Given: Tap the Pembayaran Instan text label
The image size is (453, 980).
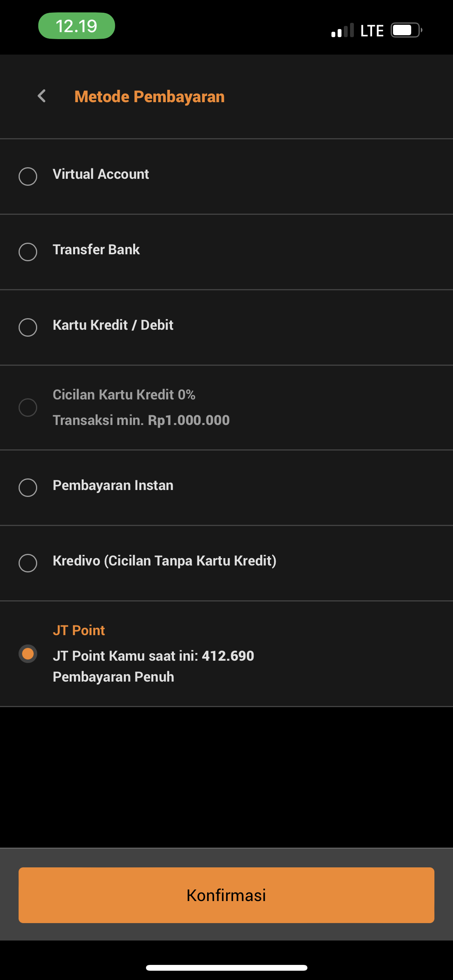Looking at the screenshot, I should 113,485.
